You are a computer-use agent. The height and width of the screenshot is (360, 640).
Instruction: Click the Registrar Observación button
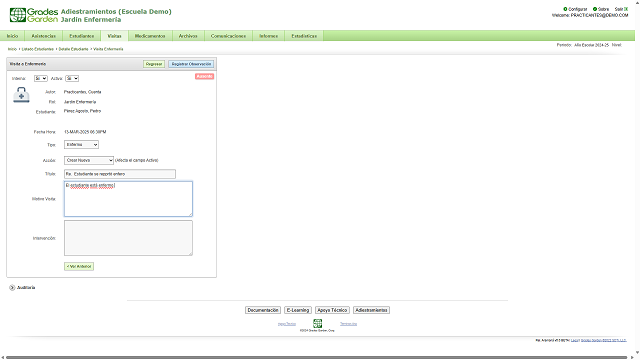coord(191,64)
